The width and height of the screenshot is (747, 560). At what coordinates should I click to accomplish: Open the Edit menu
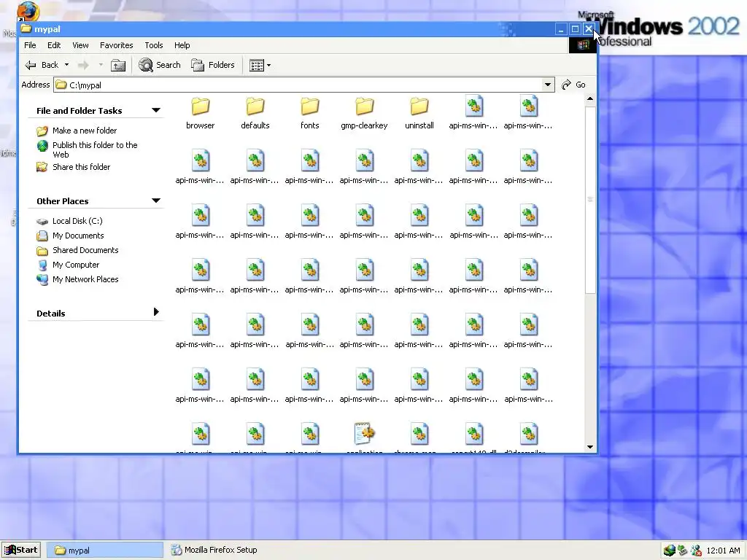[x=54, y=45]
